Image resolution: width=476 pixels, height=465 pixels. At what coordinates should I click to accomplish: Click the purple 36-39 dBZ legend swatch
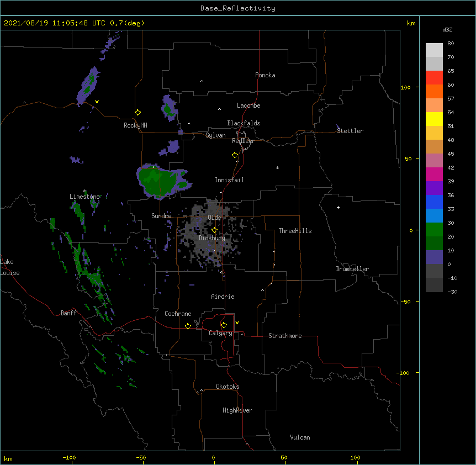434,188
